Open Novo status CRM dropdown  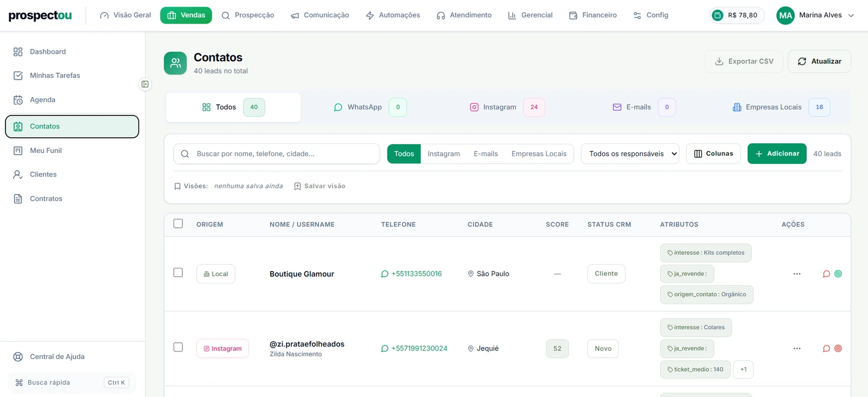(x=603, y=349)
